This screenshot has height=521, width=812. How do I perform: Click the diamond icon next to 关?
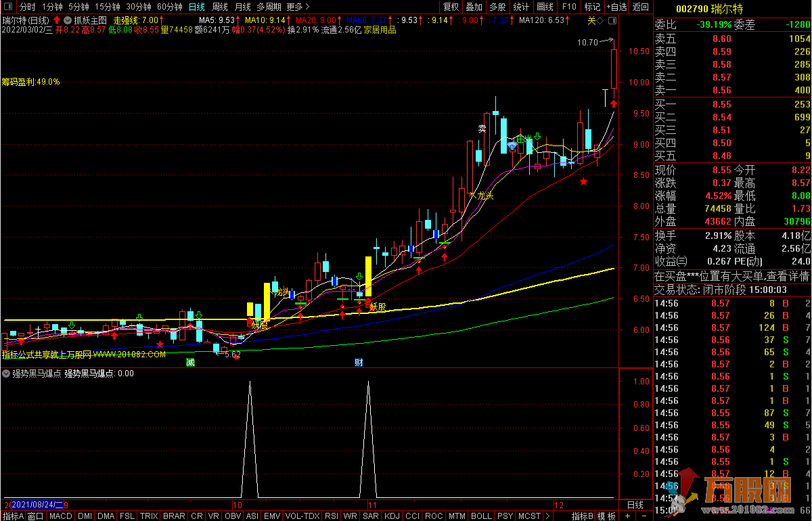(600, 20)
